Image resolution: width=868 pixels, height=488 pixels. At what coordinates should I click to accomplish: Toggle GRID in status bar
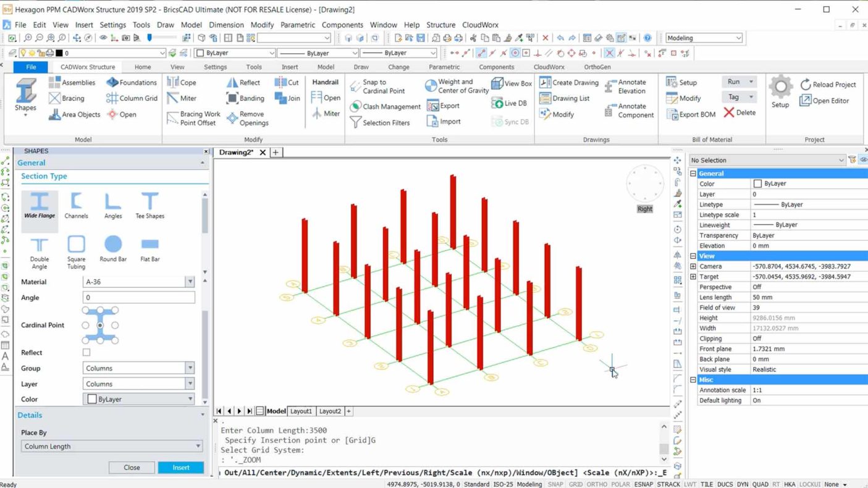tap(575, 484)
